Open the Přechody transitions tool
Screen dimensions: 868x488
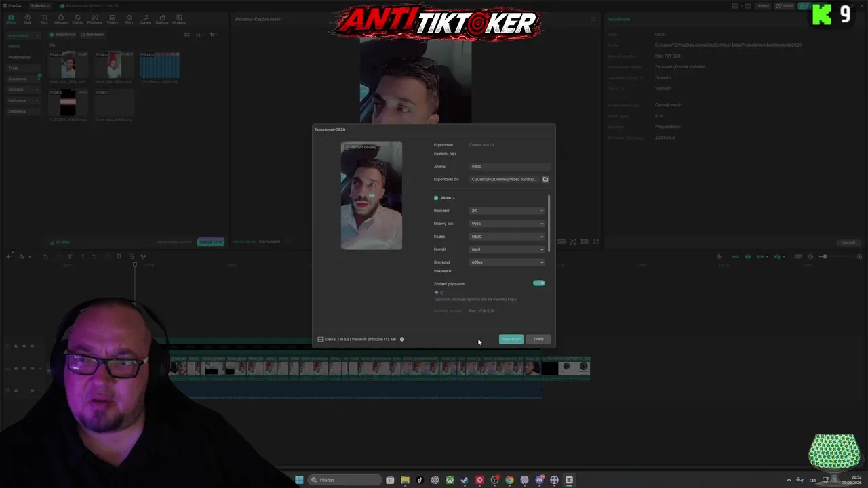95,19
